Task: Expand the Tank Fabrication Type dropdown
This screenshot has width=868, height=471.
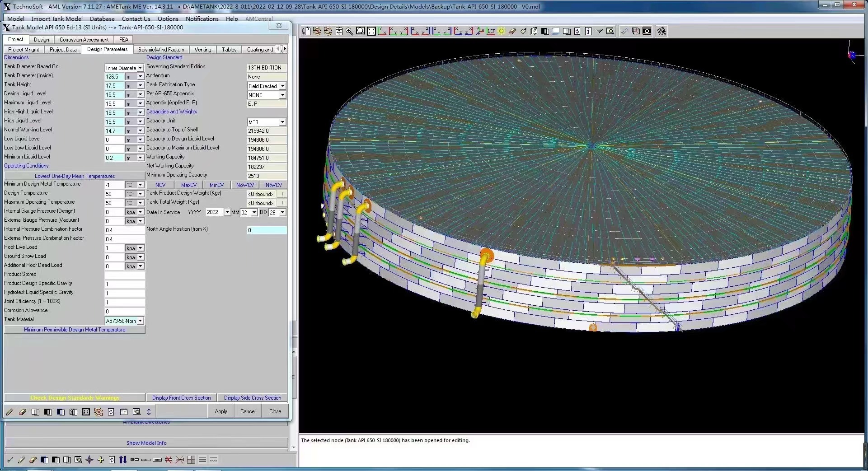Action: pos(282,86)
